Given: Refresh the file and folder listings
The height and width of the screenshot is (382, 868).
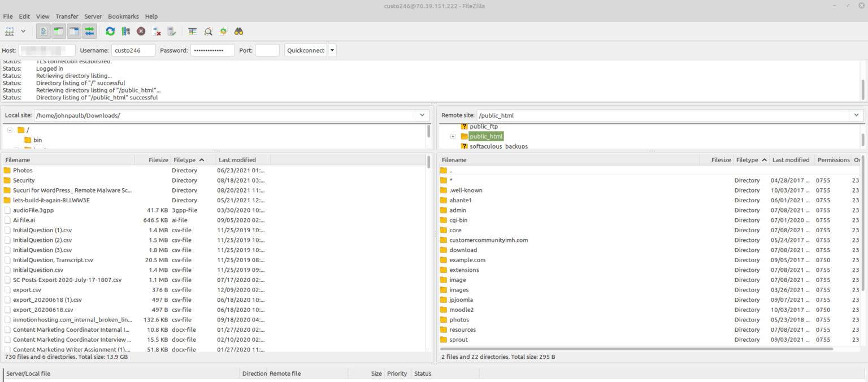Looking at the screenshot, I should click(x=110, y=31).
